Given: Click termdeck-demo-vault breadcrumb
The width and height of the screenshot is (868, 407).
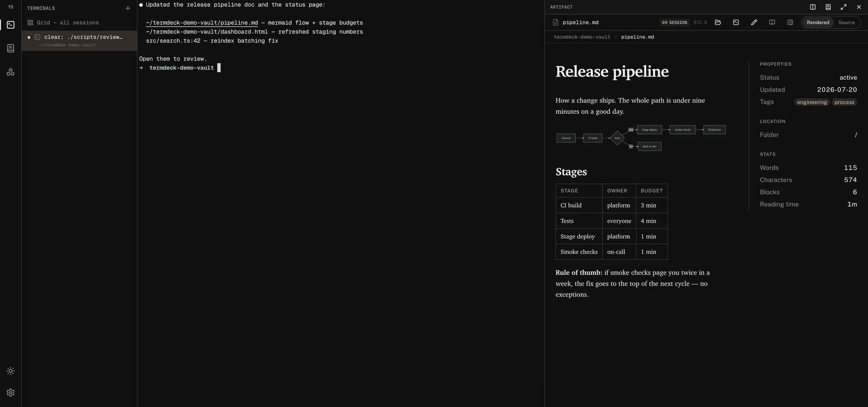Looking at the screenshot, I should pos(582,37).
